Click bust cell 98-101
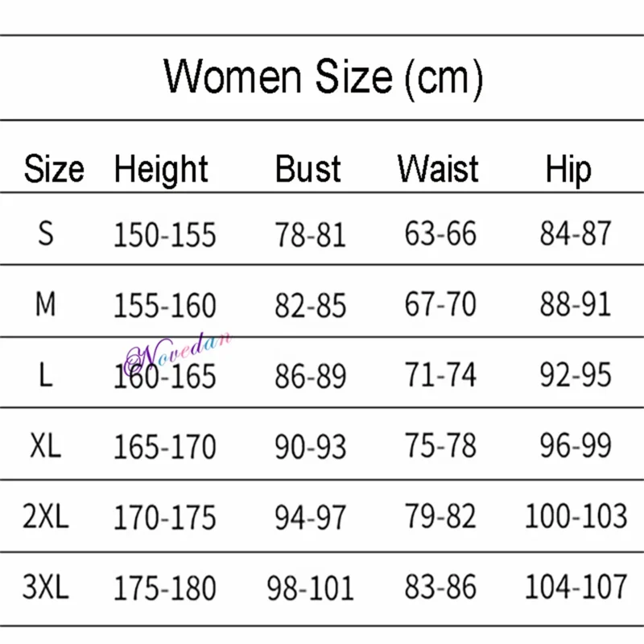 (x=311, y=588)
